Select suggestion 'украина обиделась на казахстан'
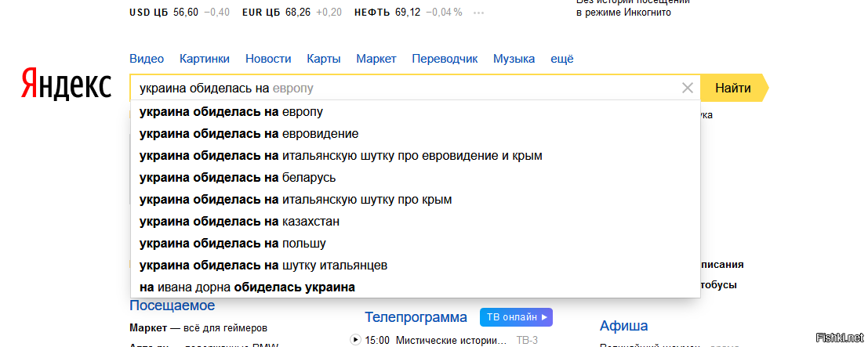This screenshot has height=347, width=868. 415,222
